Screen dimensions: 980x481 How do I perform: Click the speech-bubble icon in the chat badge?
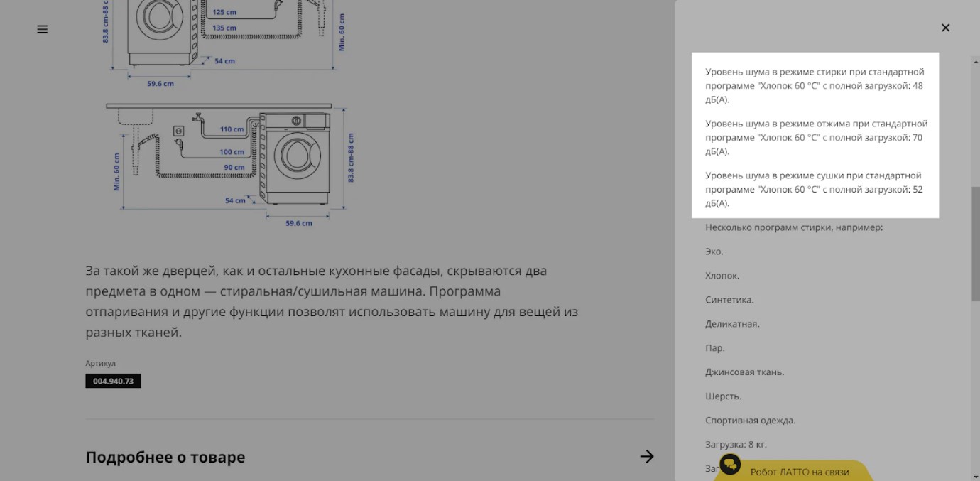pyautogui.click(x=731, y=465)
